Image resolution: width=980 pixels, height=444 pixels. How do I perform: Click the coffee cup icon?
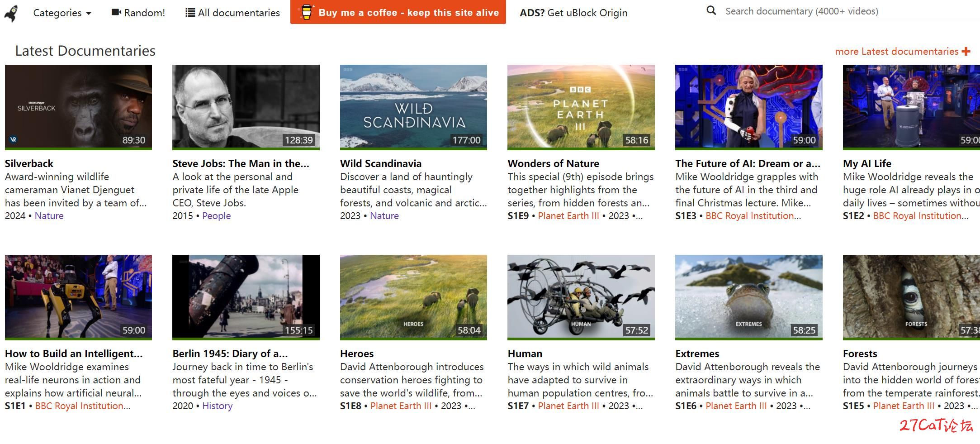306,12
